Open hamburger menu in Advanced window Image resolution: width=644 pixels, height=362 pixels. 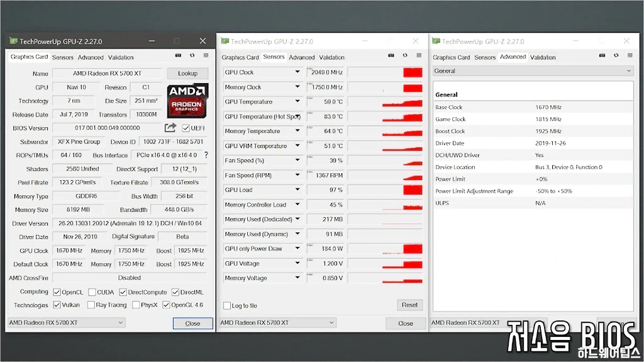pyautogui.click(x=630, y=55)
